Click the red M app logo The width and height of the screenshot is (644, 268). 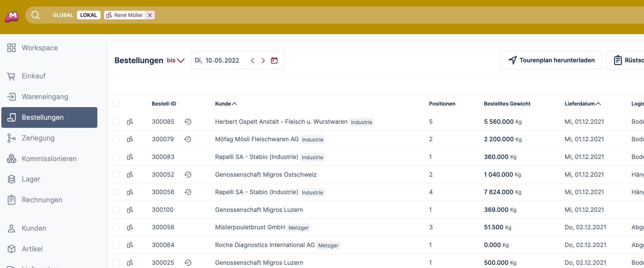click(12, 15)
